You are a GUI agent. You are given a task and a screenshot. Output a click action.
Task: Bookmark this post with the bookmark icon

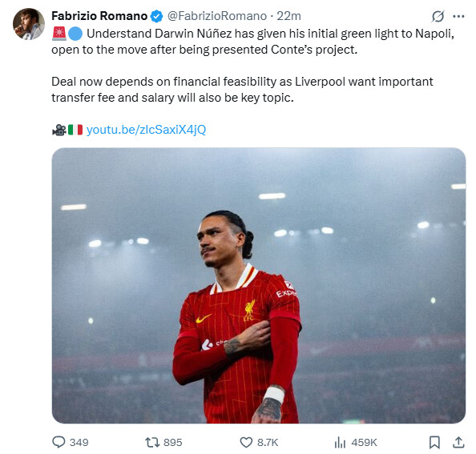coord(434,443)
